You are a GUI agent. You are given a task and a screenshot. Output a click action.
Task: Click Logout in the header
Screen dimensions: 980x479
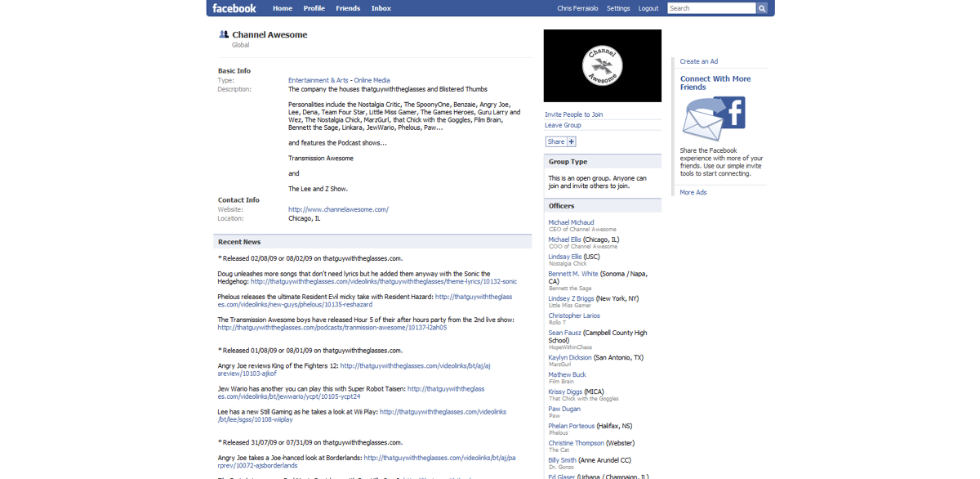click(648, 8)
